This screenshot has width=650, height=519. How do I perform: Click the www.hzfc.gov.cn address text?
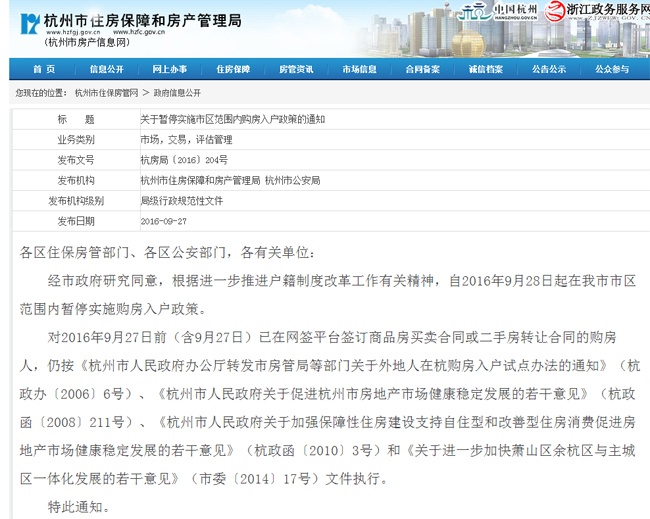point(139,32)
